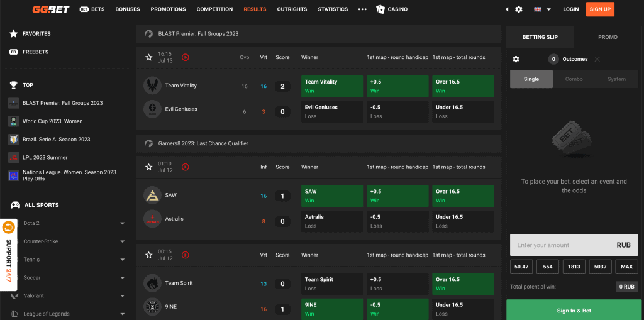Click the LPL 2023 Summer icon
This screenshot has height=320, width=644.
click(14, 157)
